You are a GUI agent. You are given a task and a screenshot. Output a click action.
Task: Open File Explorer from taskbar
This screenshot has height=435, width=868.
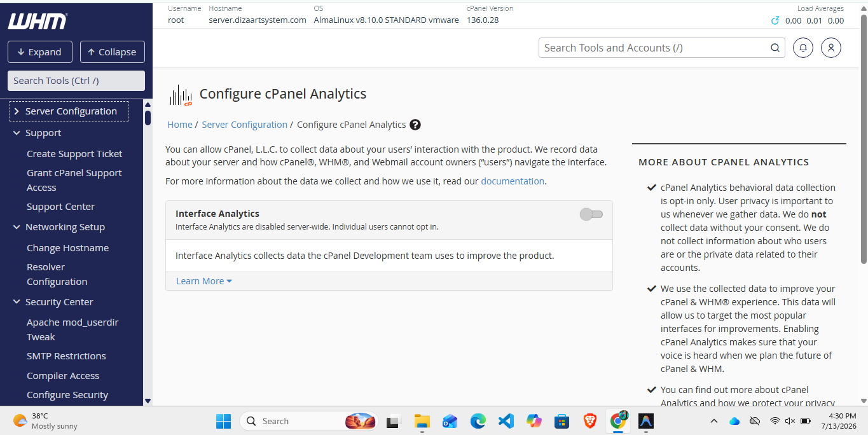point(422,421)
